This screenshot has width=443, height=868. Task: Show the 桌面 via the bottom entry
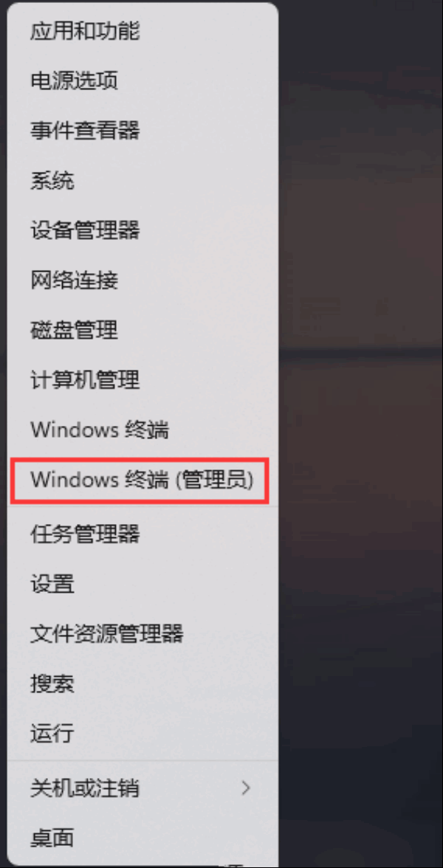[x=142, y=838]
